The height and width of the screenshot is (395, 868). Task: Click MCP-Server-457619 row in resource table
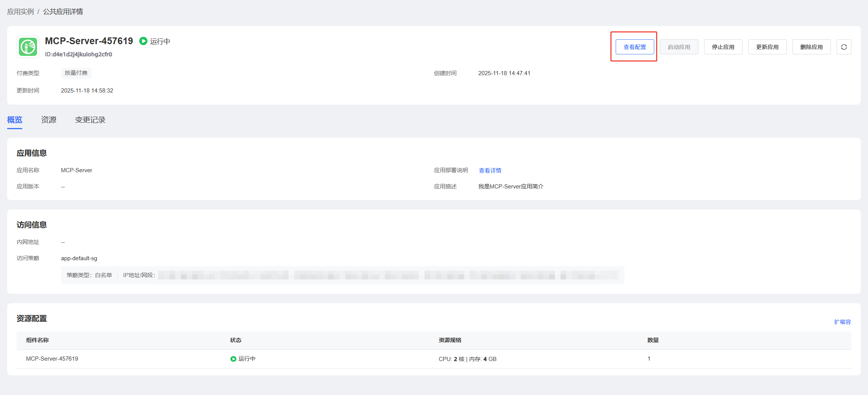(x=52, y=359)
